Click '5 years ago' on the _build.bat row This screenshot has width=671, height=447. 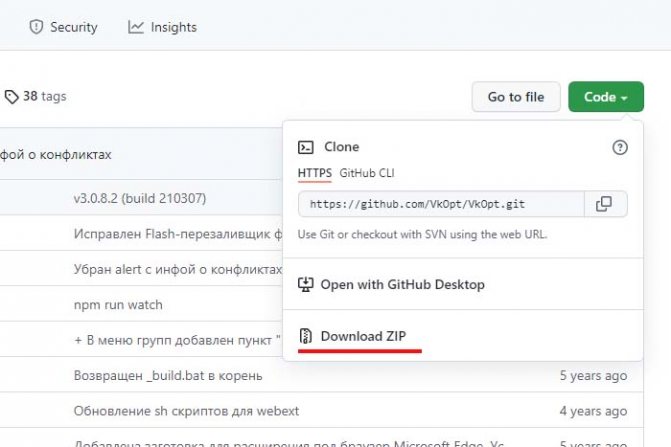593,376
